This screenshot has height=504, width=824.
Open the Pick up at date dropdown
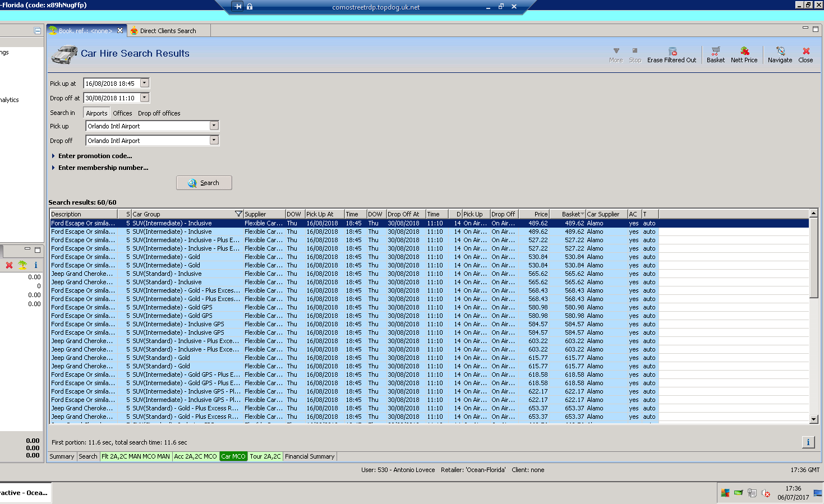point(144,83)
